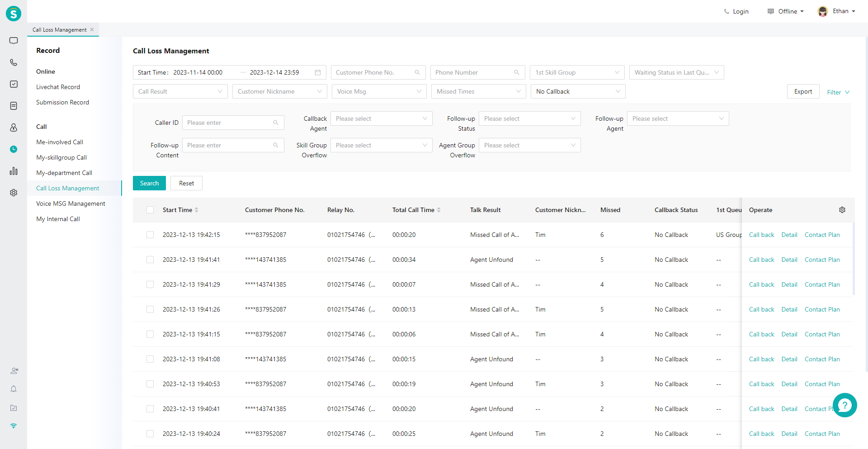Screen dimensions: 868x449
Task: Open the Callback Agent dropdown
Action: click(x=382, y=118)
